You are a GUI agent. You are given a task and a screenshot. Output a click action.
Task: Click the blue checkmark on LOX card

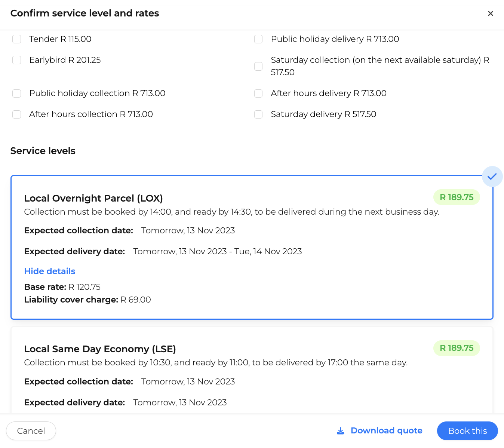click(492, 177)
